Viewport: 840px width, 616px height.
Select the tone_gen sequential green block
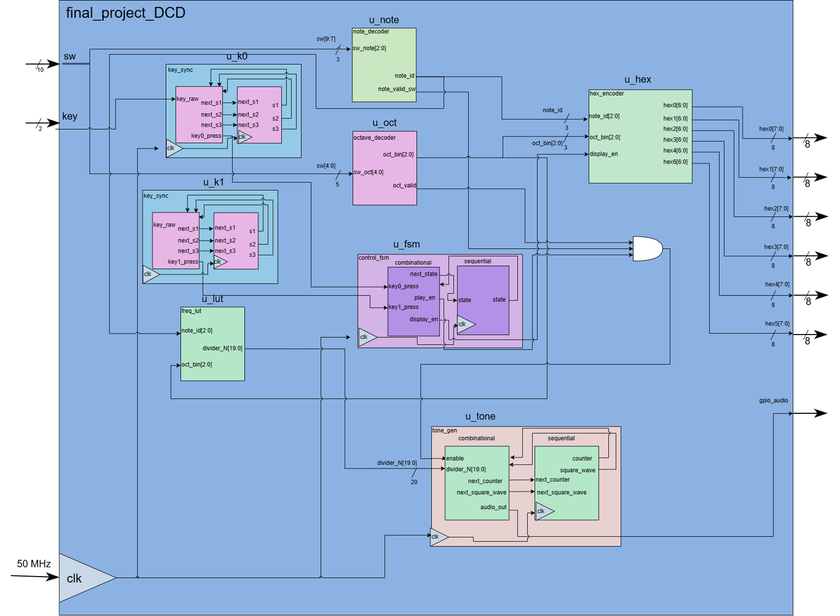tap(566, 483)
